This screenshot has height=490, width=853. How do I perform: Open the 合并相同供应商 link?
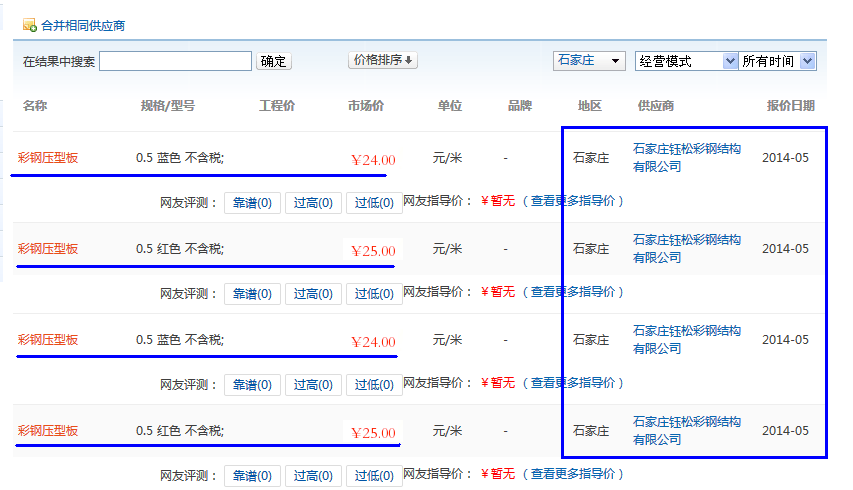83,26
